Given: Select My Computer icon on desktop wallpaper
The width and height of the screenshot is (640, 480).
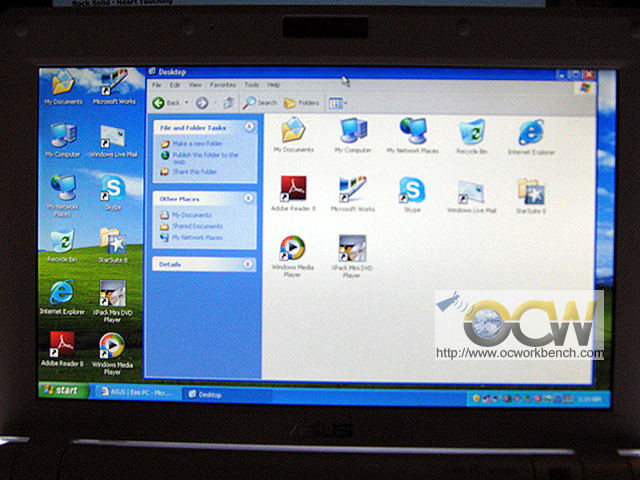Looking at the screenshot, I should [63, 140].
